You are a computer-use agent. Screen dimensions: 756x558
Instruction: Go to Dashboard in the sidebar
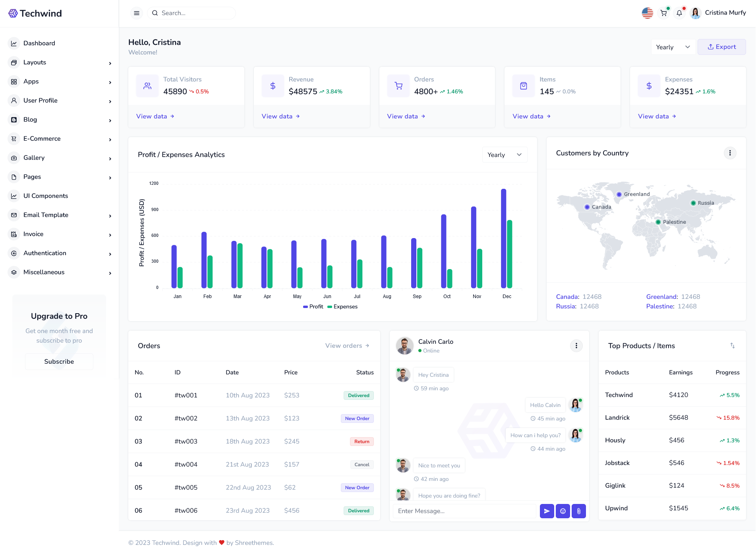(x=39, y=43)
